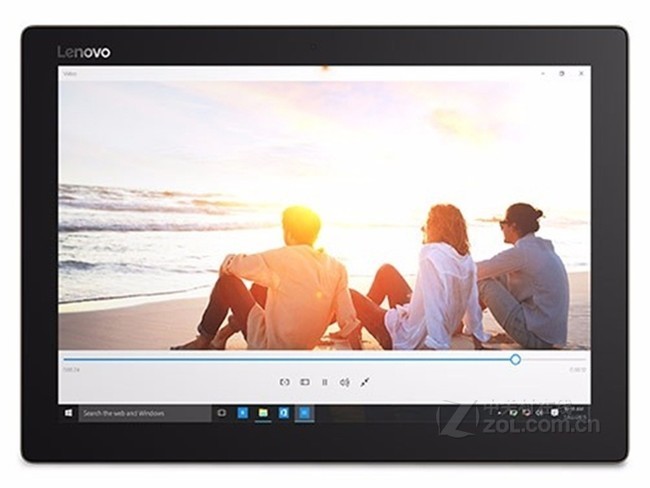Screen dimensions: 650x488
Task: Open Task View from taskbar
Action: [x=222, y=413]
